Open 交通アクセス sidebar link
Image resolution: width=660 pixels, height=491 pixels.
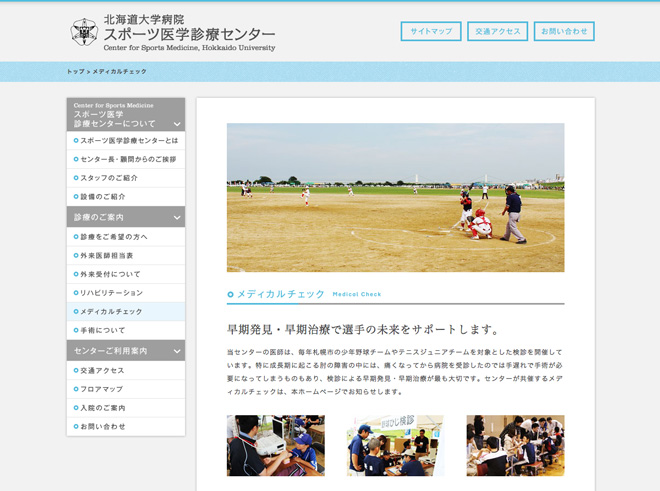[126, 371]
